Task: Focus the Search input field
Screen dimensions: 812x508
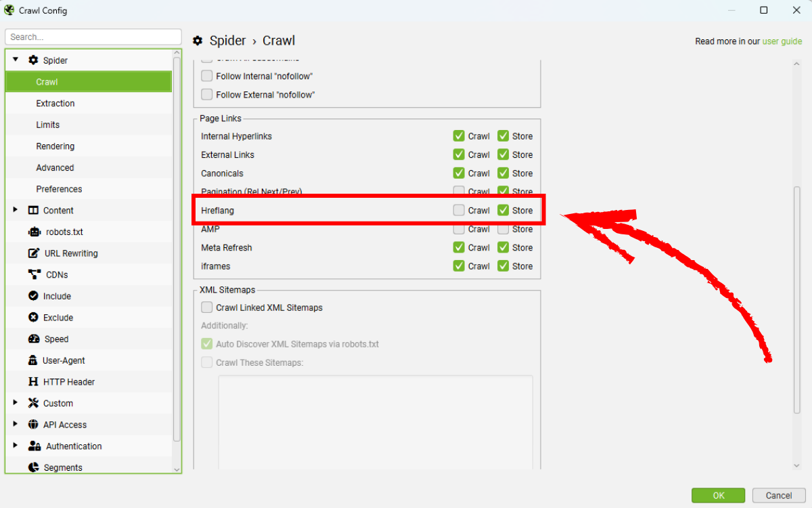Action: (93, 37)
